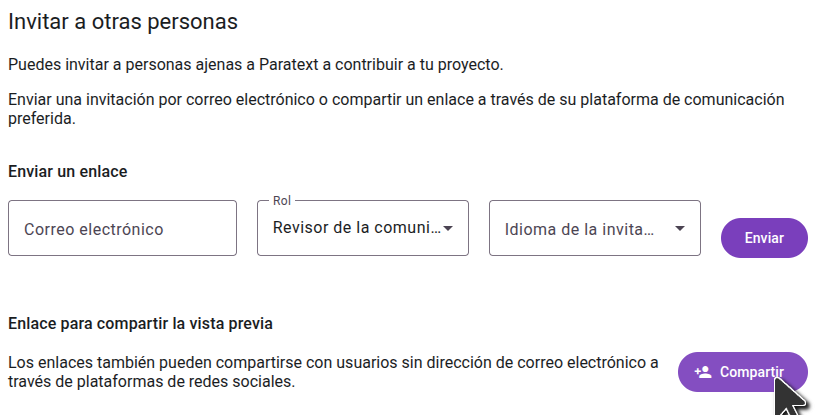Select the 'Revisor de la comuni…' role box
This screenshot has width=816, height=415.
[x=356, y=228]
